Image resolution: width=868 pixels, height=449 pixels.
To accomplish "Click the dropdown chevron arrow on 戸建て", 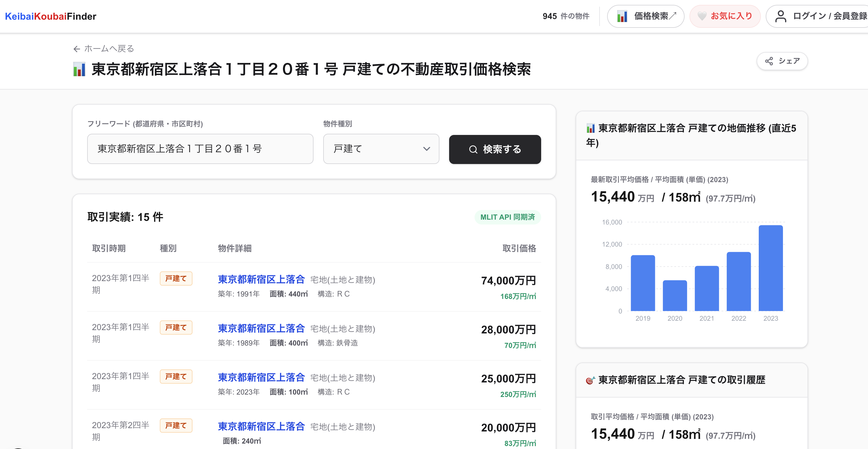I will [427, 149].
